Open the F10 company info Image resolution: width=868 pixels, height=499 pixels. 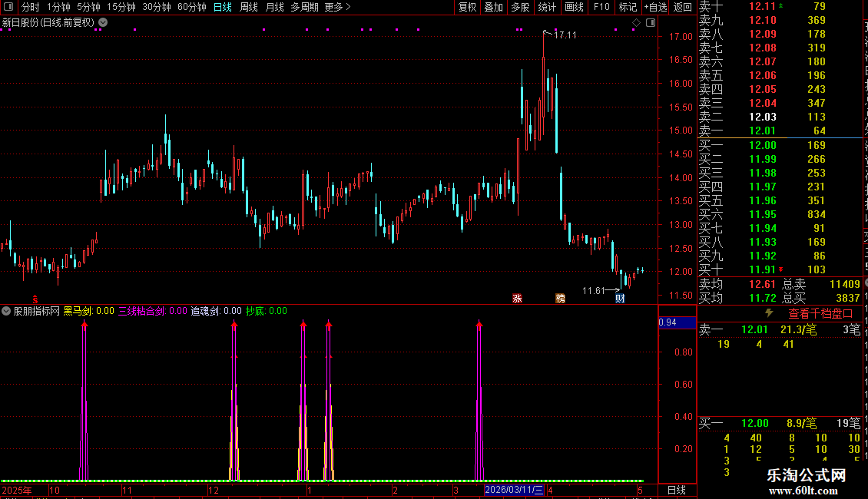tap(601, 7)
